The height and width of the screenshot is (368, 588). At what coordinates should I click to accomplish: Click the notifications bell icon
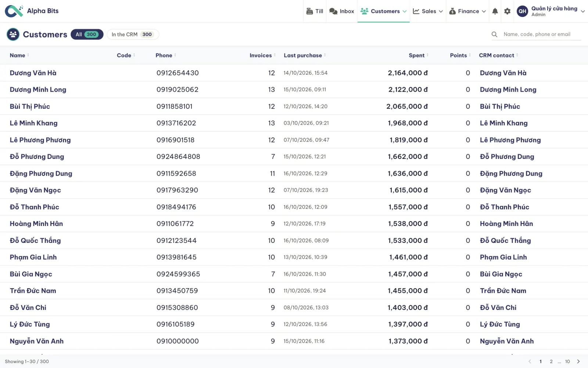tap(495, 11)
